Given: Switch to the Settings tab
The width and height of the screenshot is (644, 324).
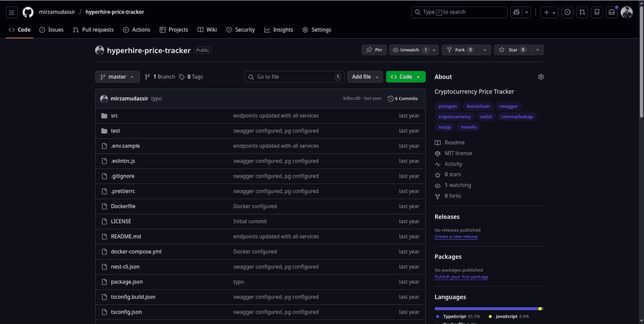Looking at the screenshot, I should pos(317,30).
